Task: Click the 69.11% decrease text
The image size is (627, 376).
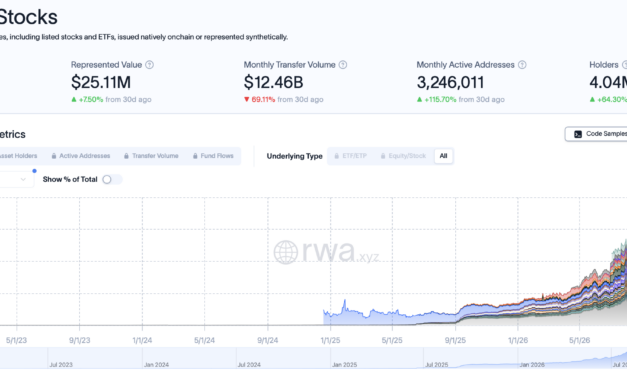Action: point(263,100)
